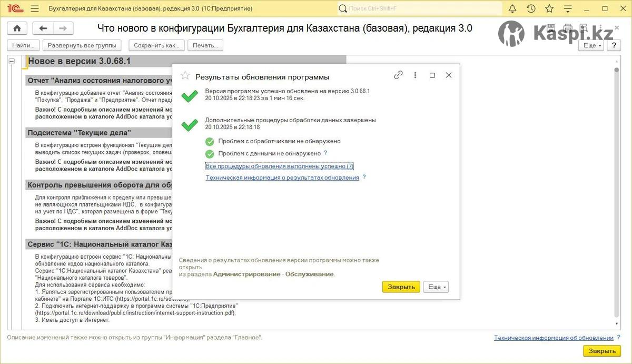Click the help icon next to data problems
This screenshot has width=632, height=364.
pyautogui.click(x=325, y=153)
